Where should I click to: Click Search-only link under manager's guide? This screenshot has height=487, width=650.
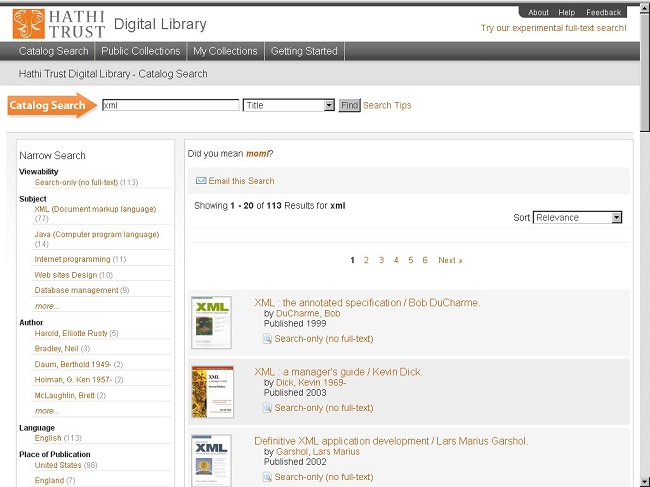(324, 408)
